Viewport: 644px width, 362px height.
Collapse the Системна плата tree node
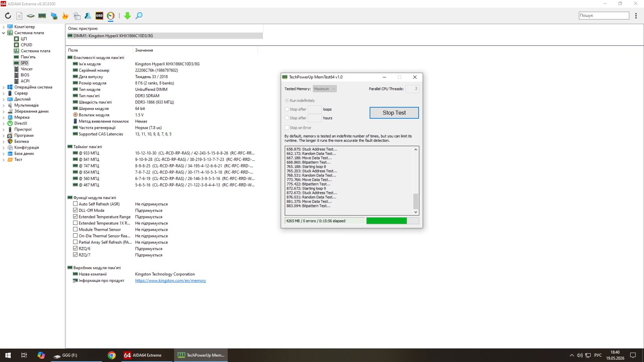tap(4, 33)
